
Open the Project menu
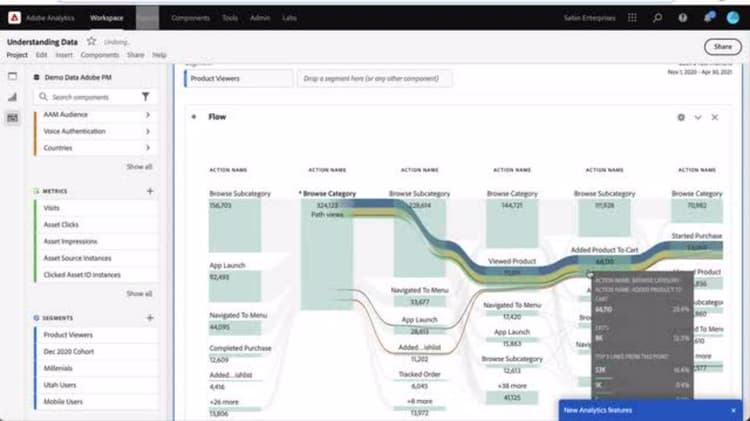pos(17,55)
